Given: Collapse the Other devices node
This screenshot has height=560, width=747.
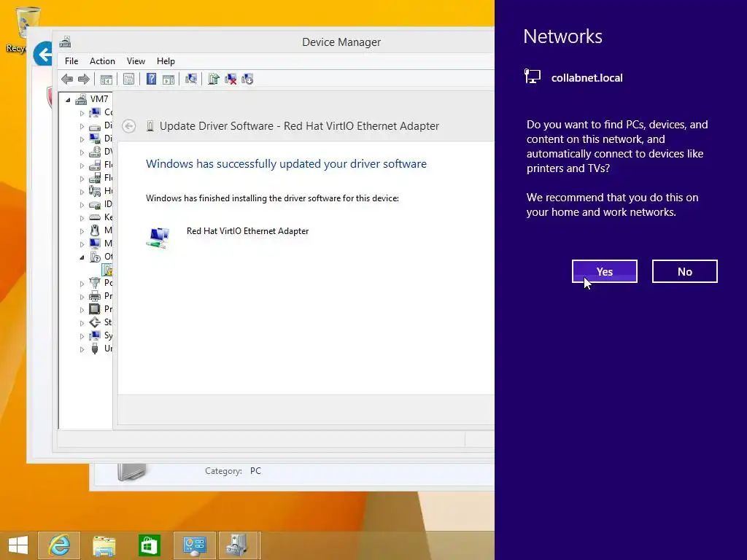Looking at the screenshot, I should click(x=82, y=257).
